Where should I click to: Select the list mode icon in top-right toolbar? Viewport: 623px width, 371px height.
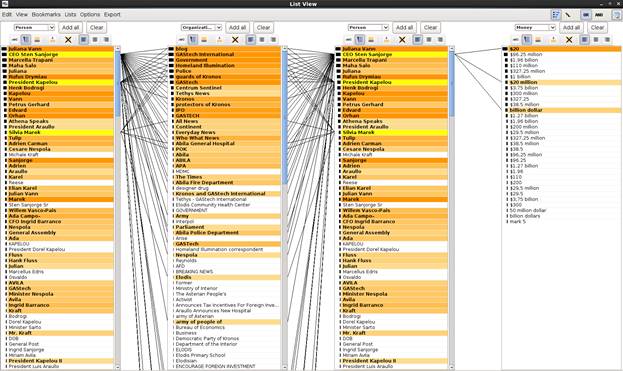coord(556,15)
